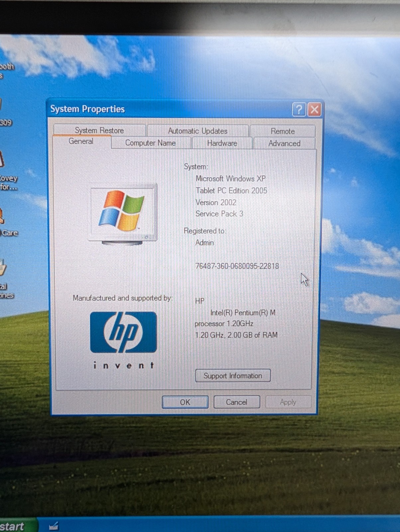Viewport: 400px width, 532px height.
Task: Select the Remote tab
Action: 283,131
